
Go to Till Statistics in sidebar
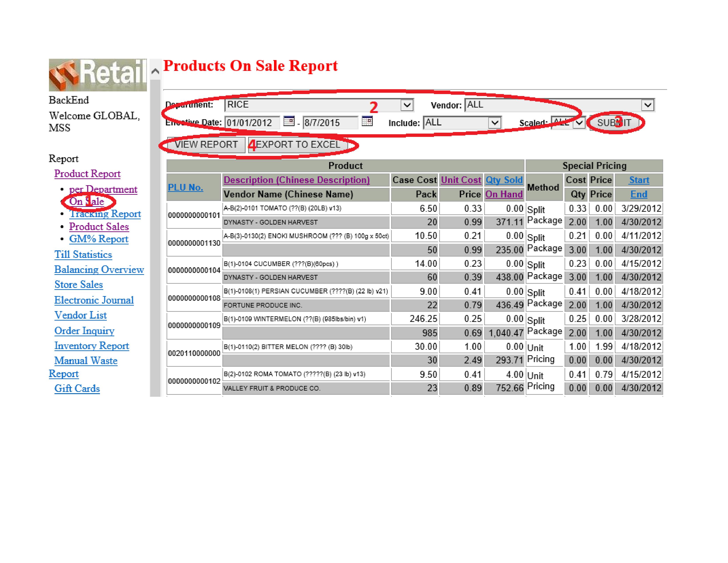click(83, 255)
